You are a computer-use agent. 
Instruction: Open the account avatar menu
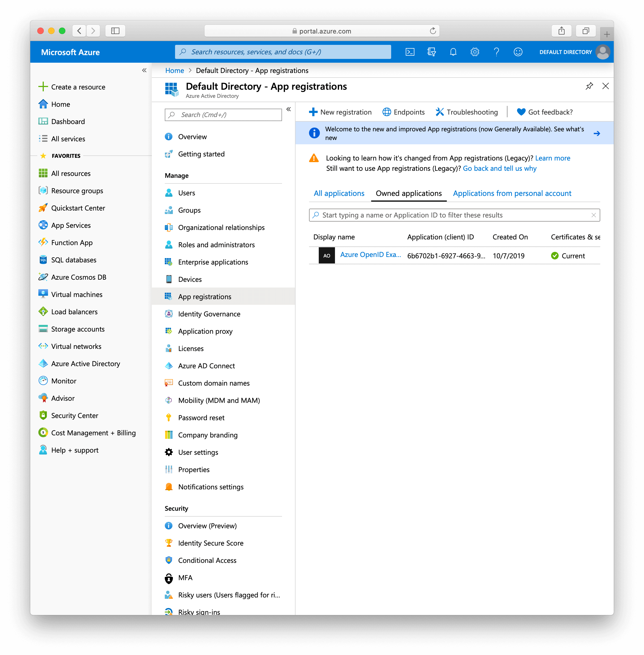point(603,52)
